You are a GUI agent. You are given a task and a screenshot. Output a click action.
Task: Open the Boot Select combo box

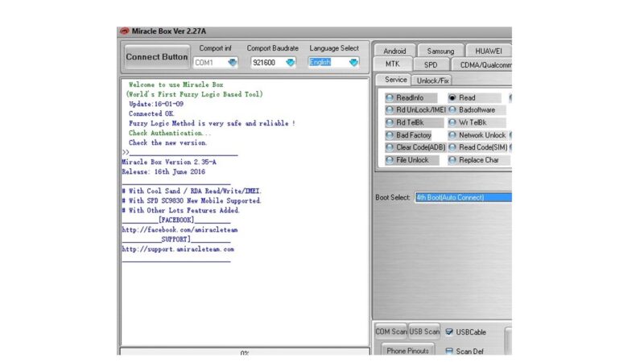(463, 197)
